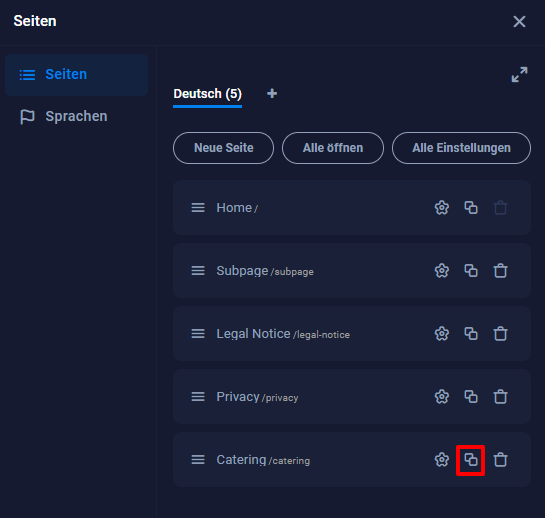Click the drag handle of Legal Notice row
Screen dimensions: 545x518
[198, 334]
